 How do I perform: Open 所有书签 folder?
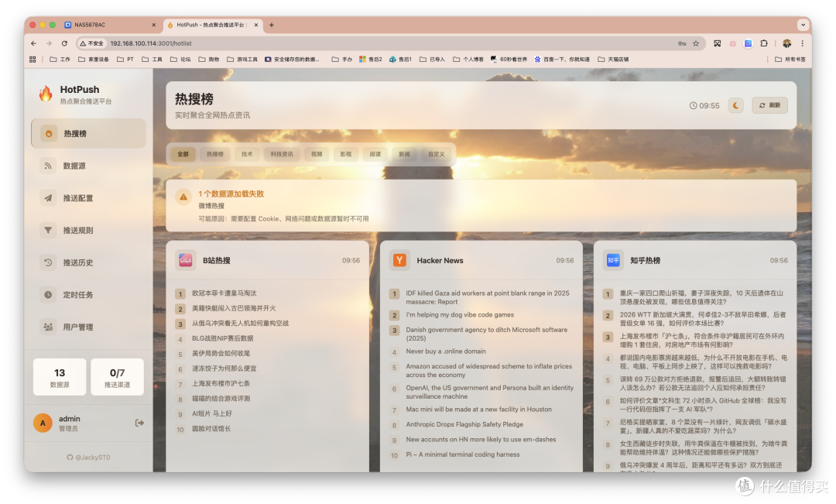click(790, 59)
